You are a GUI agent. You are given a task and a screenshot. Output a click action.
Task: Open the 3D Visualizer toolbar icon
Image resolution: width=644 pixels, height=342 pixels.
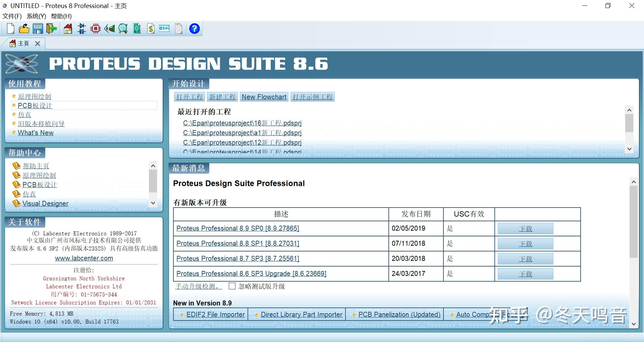109,29
